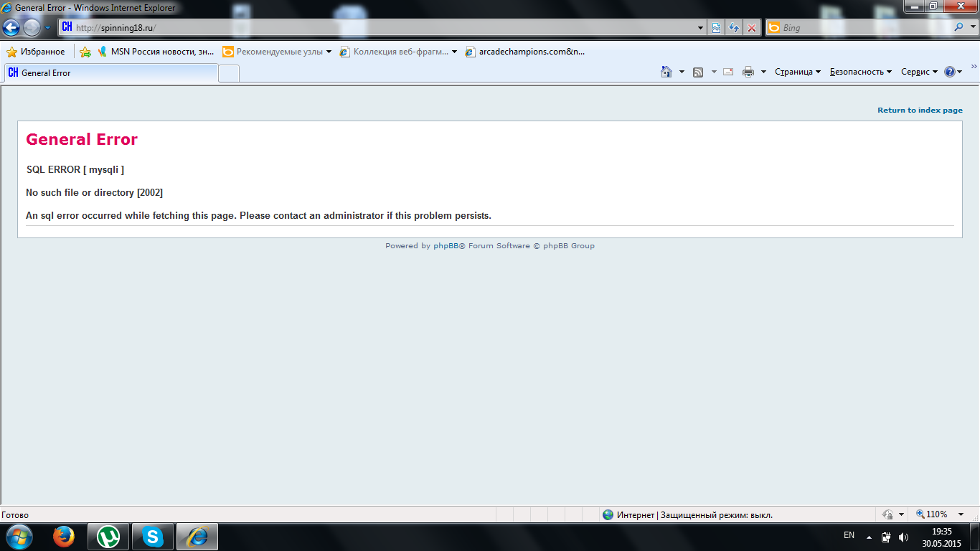Click the Return to index page link
This screenshot has height=551, width=980.
coord(920,110)
